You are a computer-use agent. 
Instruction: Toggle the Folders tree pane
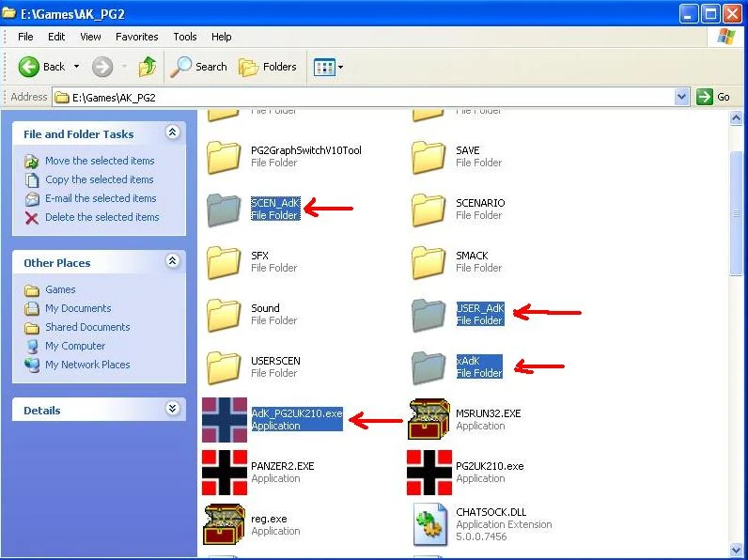tap(268, 67)
